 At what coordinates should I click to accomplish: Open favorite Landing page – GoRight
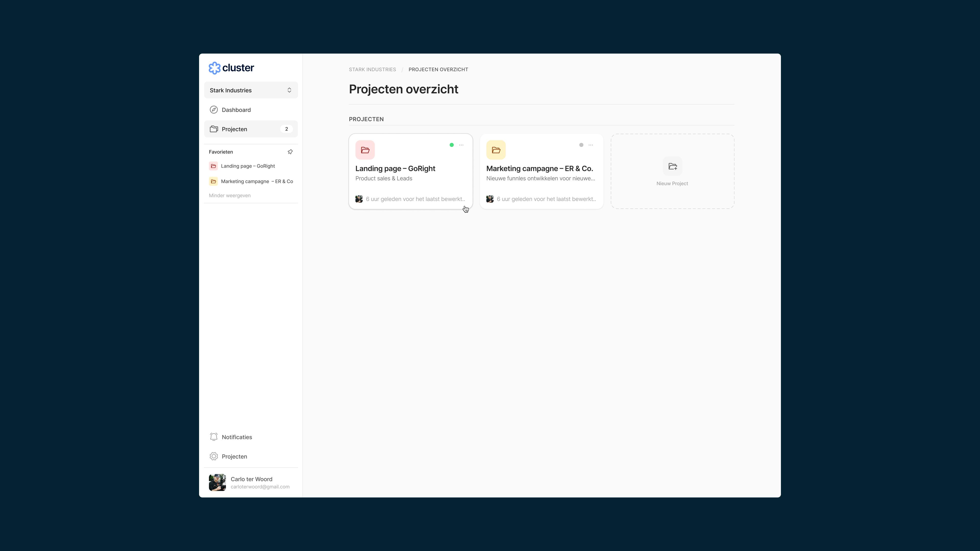click(251, 166)
